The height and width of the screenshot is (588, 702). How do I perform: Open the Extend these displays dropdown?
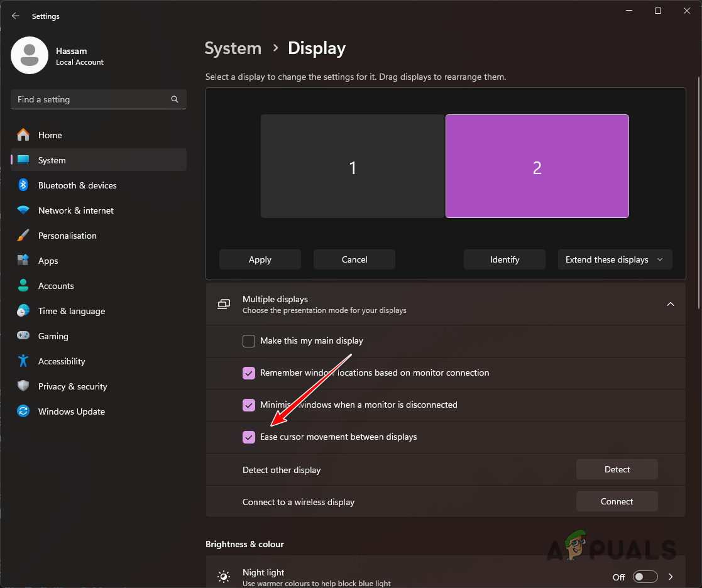(615, 259)
